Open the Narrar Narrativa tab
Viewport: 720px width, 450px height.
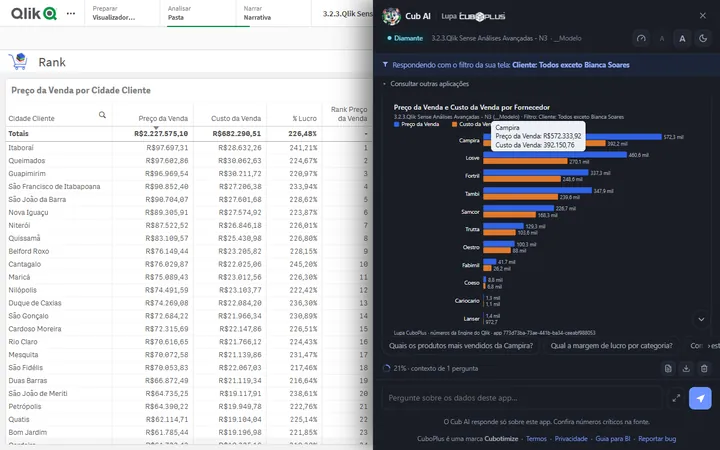coord(274,13)
